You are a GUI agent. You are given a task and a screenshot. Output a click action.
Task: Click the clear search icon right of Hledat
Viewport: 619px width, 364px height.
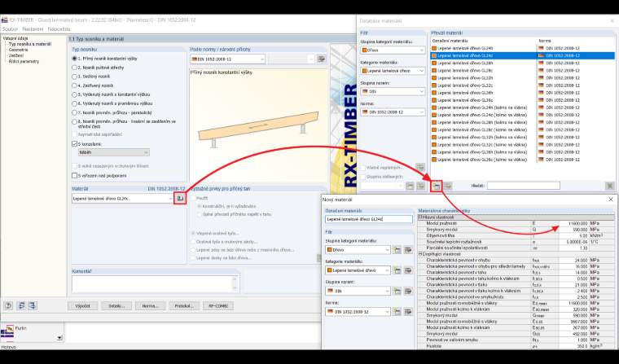pyautogui.click(x=609, y=186)
